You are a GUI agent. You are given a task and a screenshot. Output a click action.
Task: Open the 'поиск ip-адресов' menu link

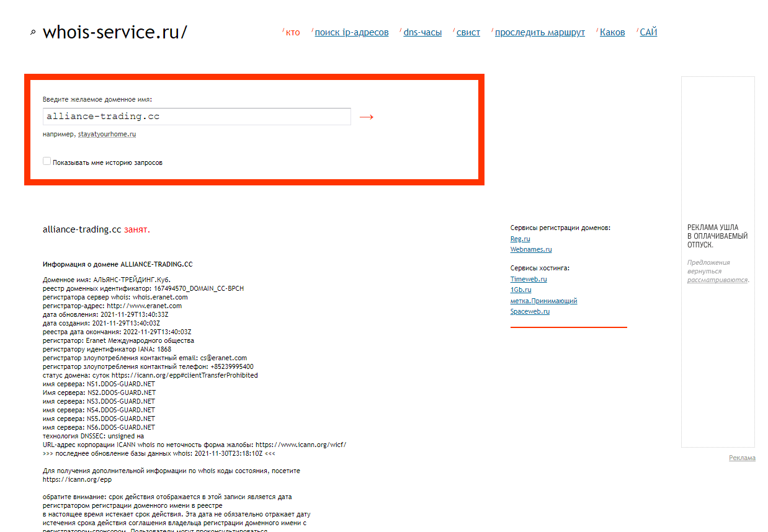351,32
